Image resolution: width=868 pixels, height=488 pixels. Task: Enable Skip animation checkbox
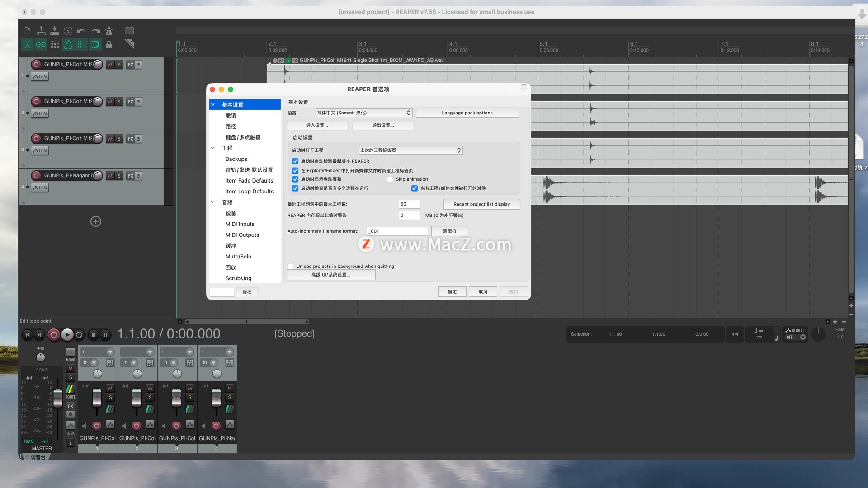point(390,179)
